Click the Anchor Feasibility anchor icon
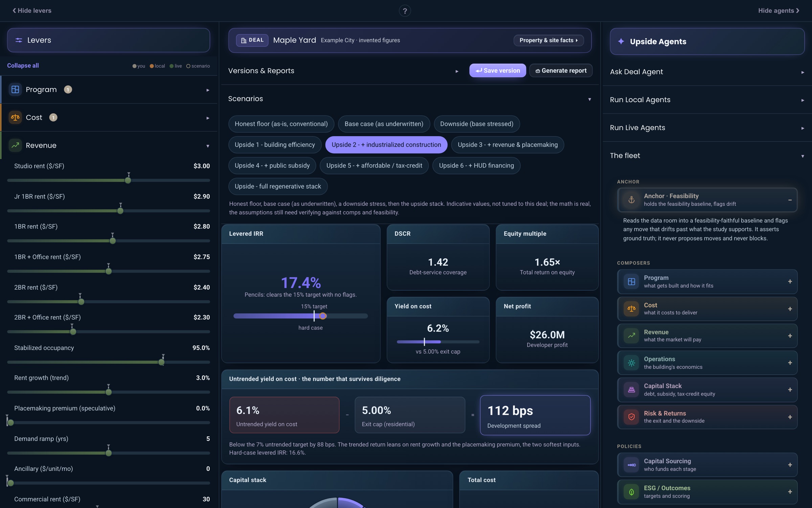 631,200
